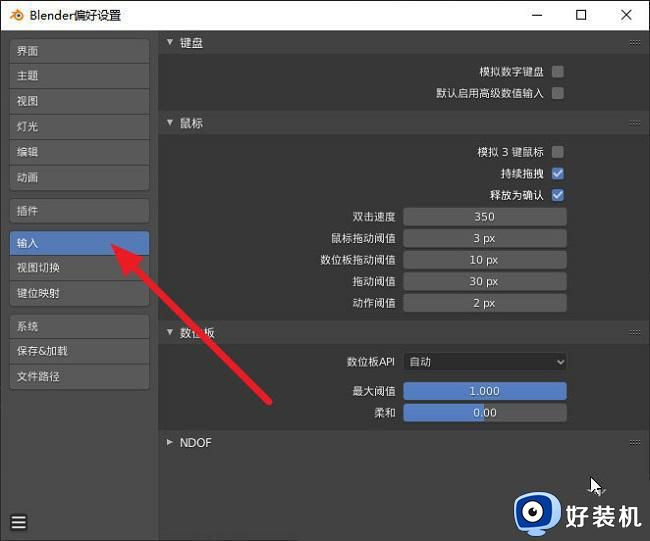The image size is (650, 541).
Task: Click the grip dots on 键盘 panel header
Action: pos(635,43)
